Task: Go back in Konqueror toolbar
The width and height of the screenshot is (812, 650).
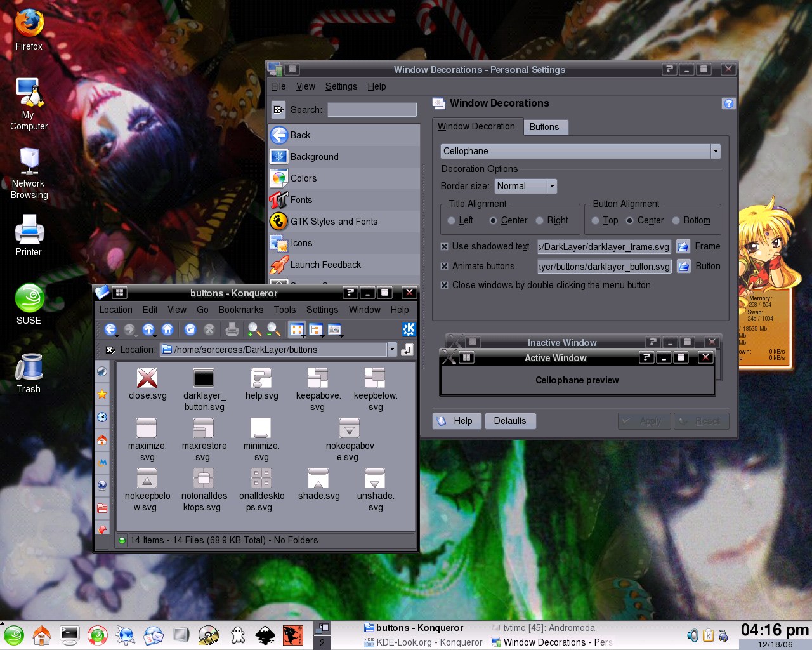Action: 110,329
